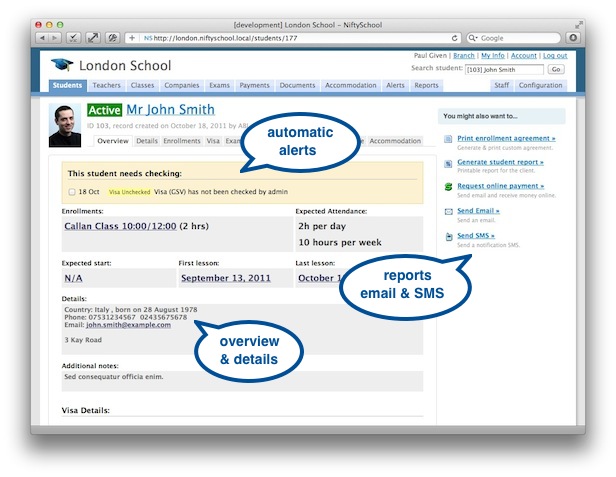Image resolution: width=616 pixels, height=477 pixels.
Task: Click the Log out link
Action: point(555,56)
